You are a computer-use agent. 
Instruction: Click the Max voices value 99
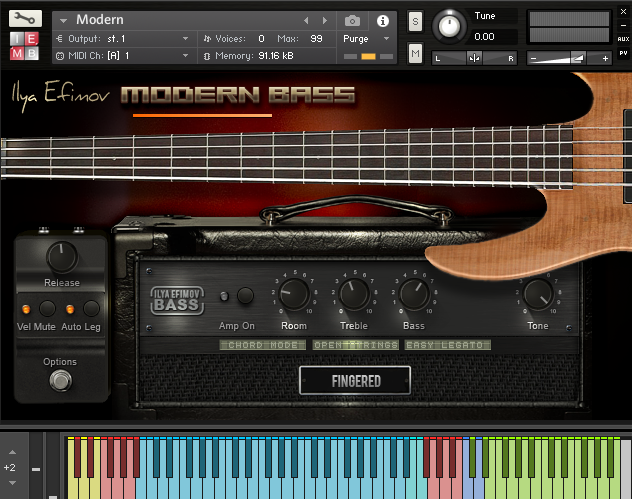pyautogui.click(x=316, y=39)
